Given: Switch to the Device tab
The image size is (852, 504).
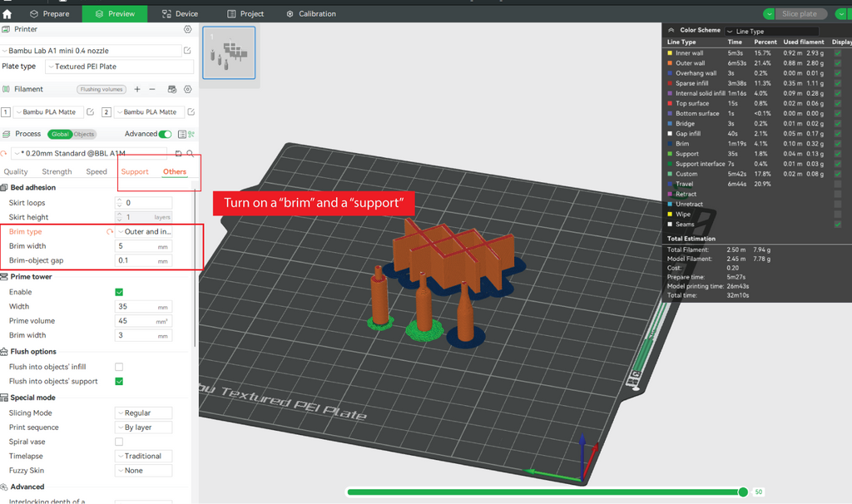Looking at the screenshot, I should (181, 14).
